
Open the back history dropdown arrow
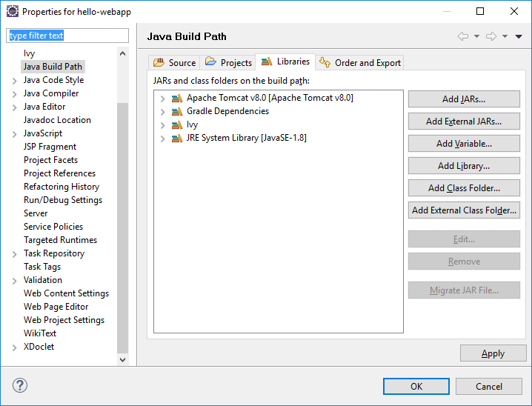pyautogui.click(x=476, y=36)
